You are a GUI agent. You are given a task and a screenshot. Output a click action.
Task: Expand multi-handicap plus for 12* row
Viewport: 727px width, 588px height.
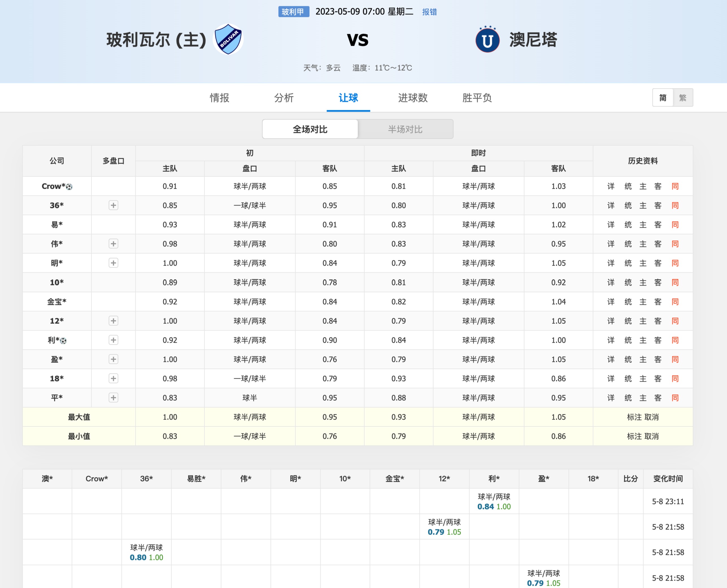coord(114,321)
